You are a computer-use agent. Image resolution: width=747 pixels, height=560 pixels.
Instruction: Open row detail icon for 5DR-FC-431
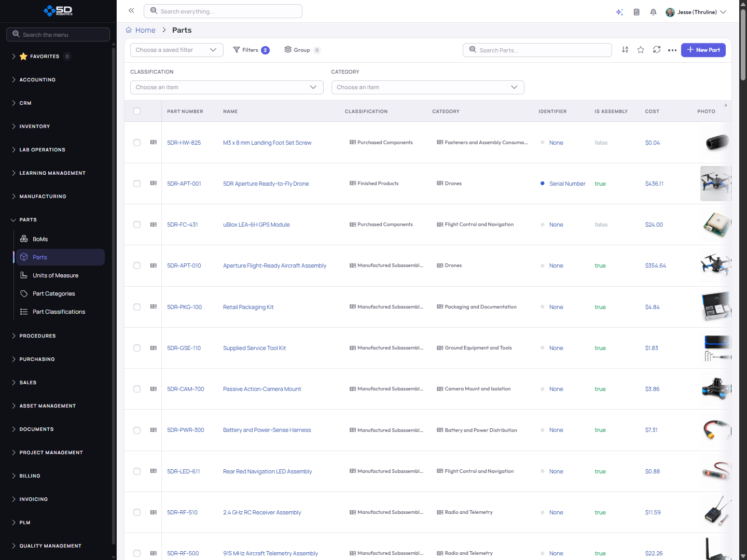[154, 225]
